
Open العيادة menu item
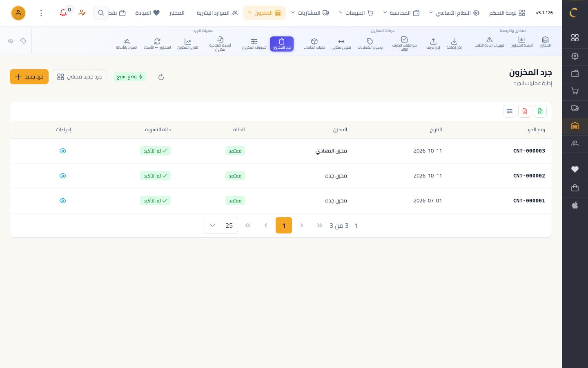click(x=147, y=13)
